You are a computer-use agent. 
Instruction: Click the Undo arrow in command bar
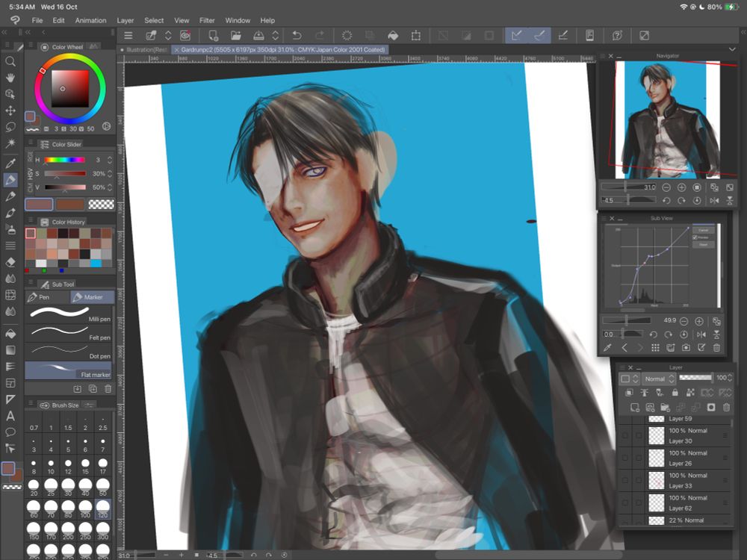(297, 35)
